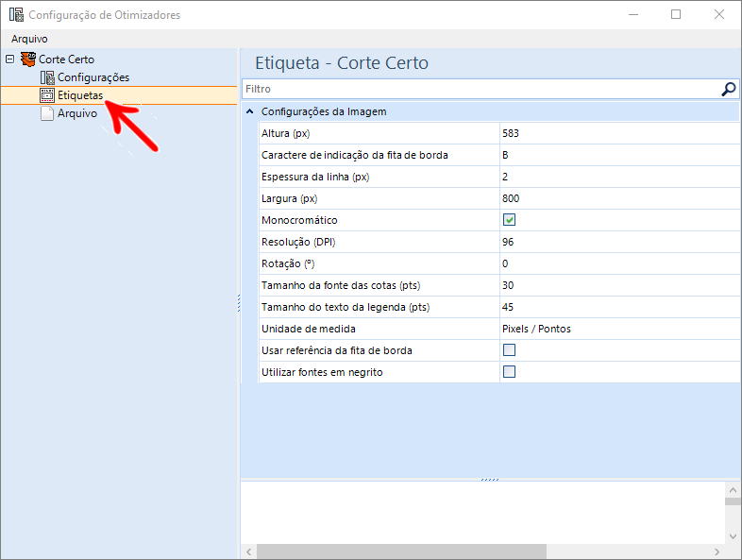Maximize the Configuração de Otimizadores window

pos(676,15)
